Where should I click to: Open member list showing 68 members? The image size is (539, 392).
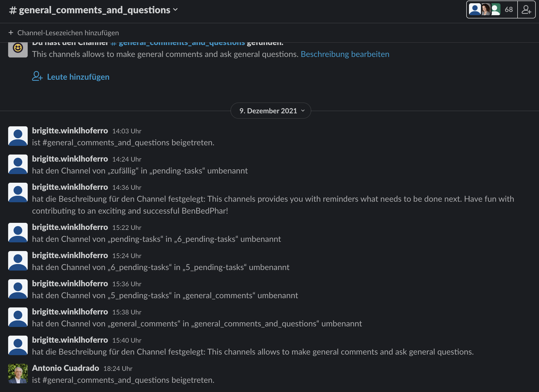492,10
